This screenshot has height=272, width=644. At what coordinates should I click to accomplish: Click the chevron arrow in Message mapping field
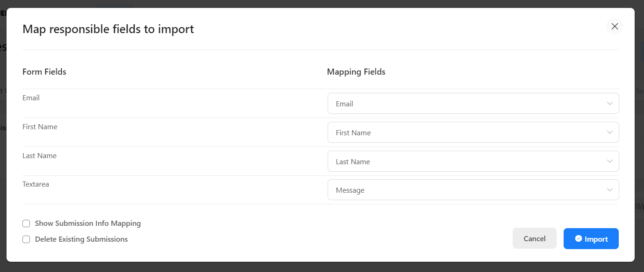(x=609, y=190)
